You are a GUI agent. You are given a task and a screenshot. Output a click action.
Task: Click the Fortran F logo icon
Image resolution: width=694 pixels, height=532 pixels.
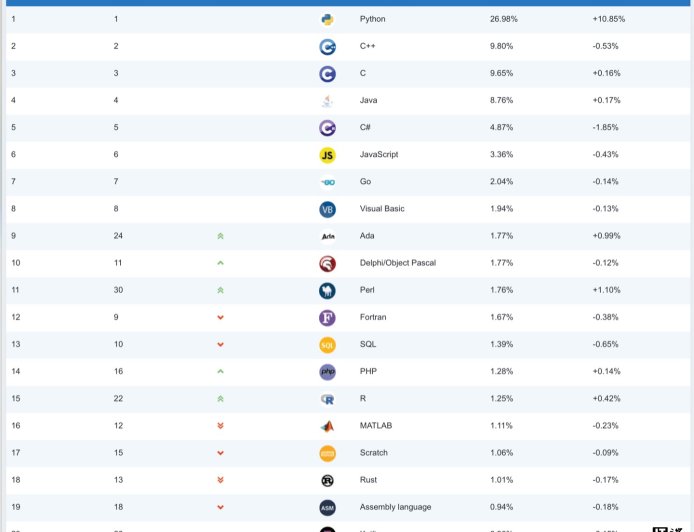coord(327,317)
